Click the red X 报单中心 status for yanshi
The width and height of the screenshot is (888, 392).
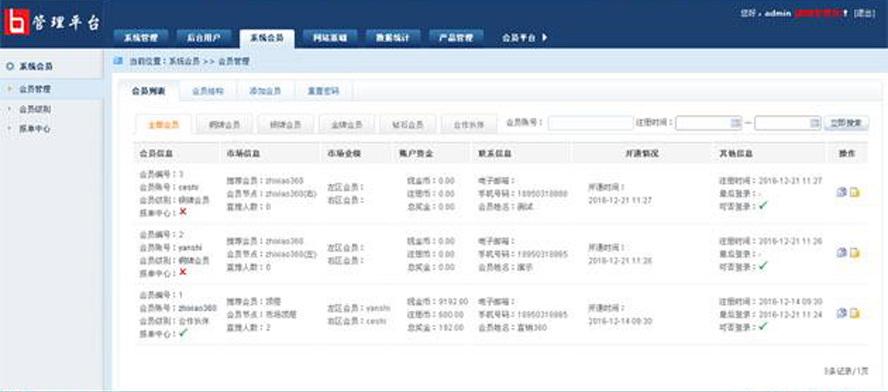183,272
